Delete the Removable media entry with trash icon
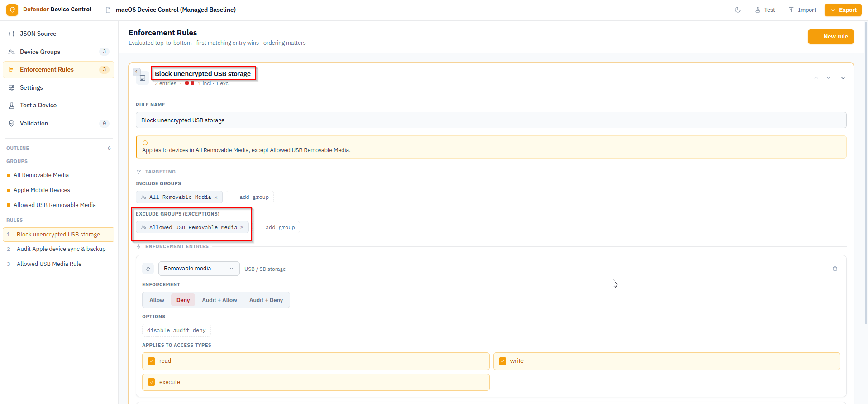This screenshot has height=404, width=868. click(x=835, y=269)
